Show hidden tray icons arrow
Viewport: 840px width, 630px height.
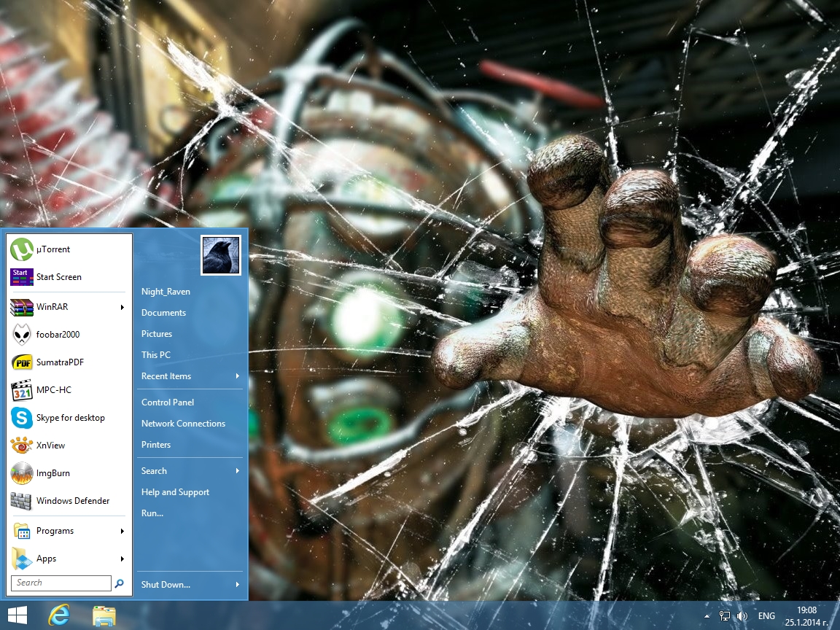coord(707,617)
